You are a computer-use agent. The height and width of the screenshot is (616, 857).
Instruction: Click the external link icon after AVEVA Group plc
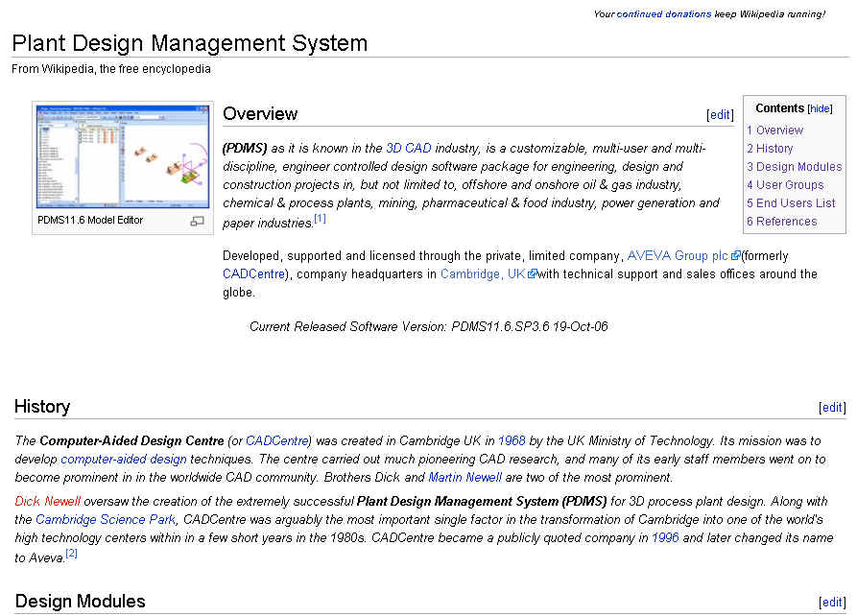pyautogui.click(x=736, y=255)
